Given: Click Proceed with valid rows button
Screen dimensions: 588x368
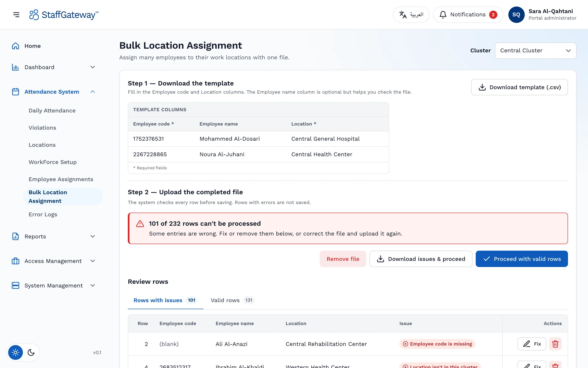Looking at the screenshot, I should click(522, 259).
